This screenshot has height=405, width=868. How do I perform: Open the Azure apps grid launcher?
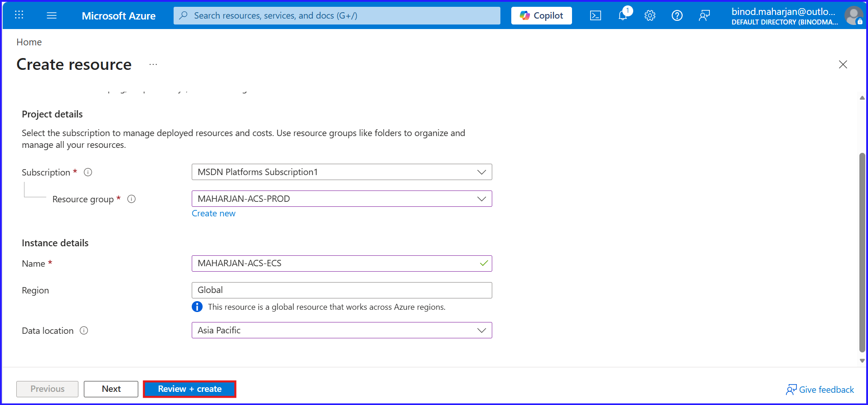19,15
